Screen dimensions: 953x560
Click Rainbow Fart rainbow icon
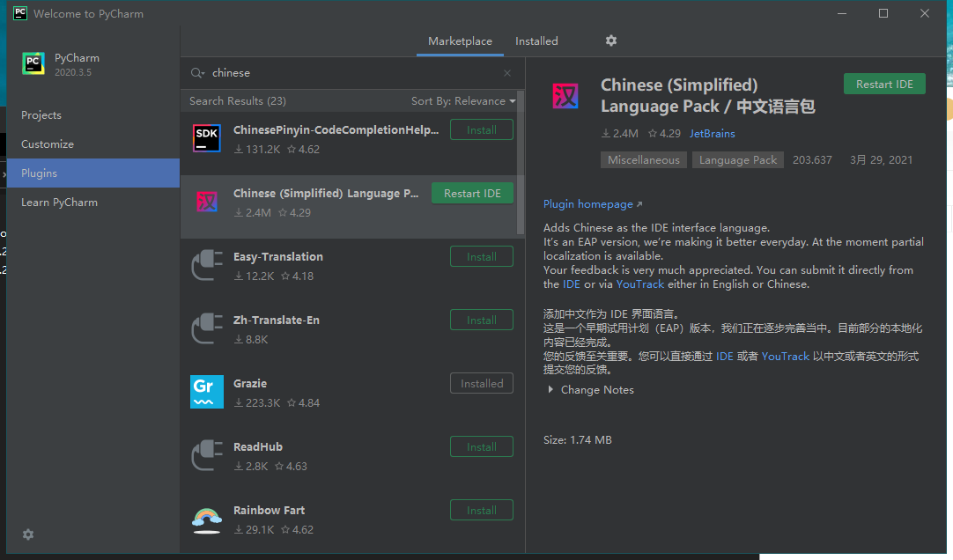pos(207,519)
